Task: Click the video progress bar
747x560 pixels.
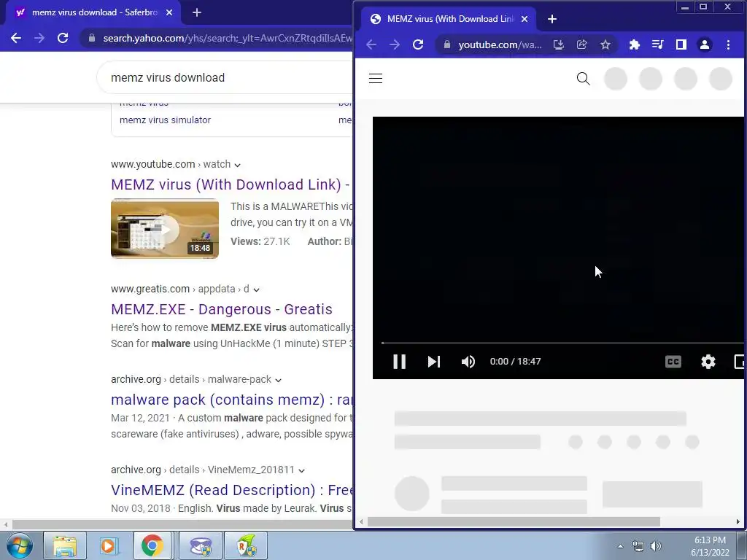Action: coord(562,343)
